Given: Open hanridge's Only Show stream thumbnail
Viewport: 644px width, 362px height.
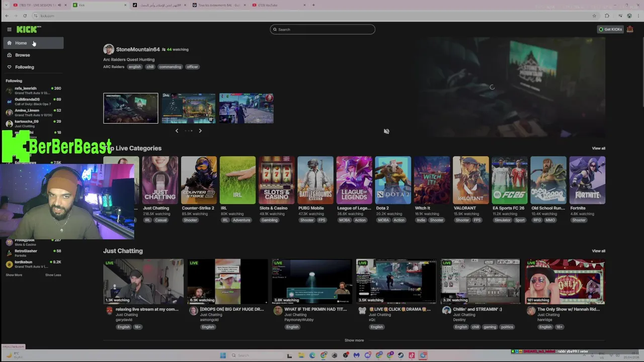Looking at the screenshot, I should [565, 282].
